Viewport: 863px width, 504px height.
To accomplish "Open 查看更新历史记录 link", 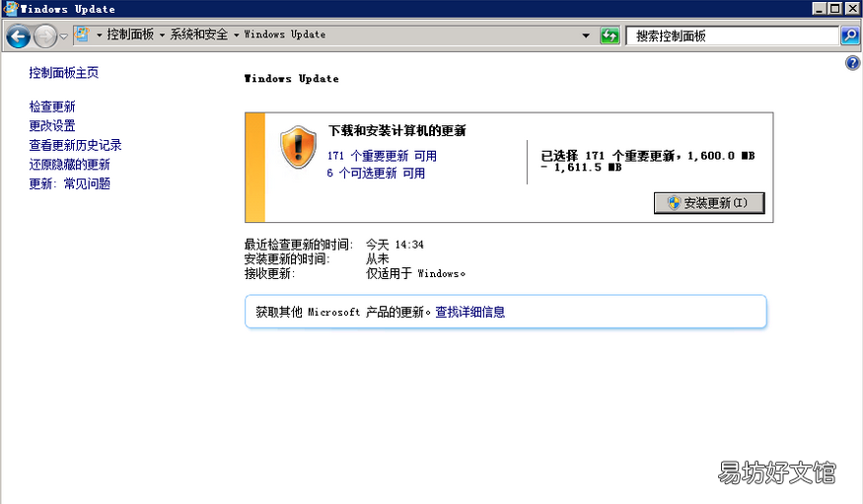I will click(75, 145).
